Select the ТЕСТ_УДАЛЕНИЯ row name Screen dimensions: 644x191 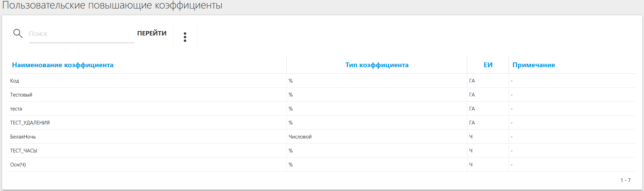point(30,123)
